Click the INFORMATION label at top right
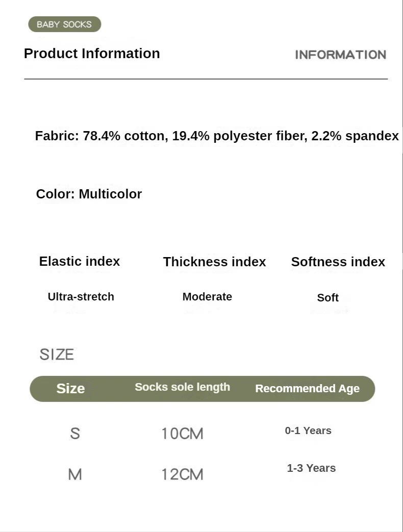 point(341,55)
